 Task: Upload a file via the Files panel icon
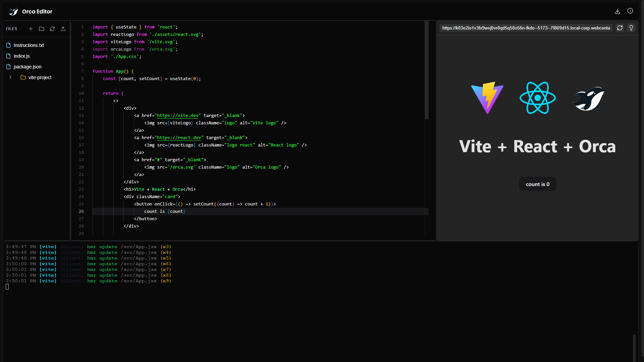pyautogui.click(x=63, y=29)
